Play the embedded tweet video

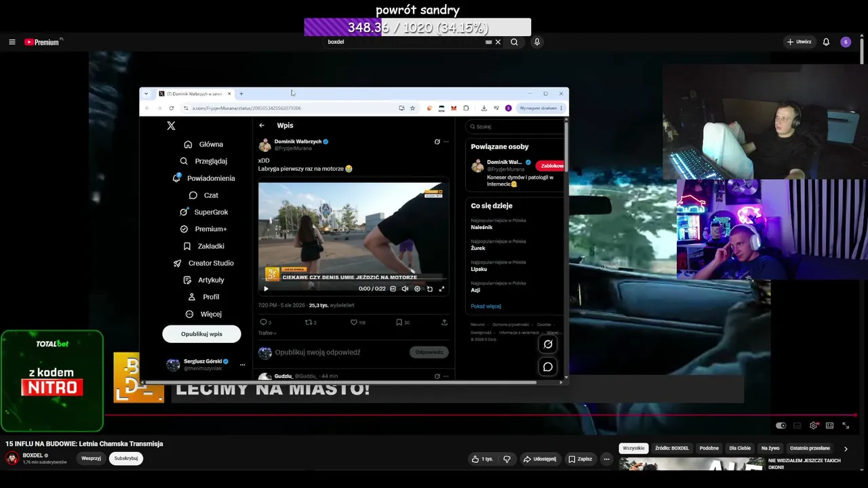tap(266, 289)
